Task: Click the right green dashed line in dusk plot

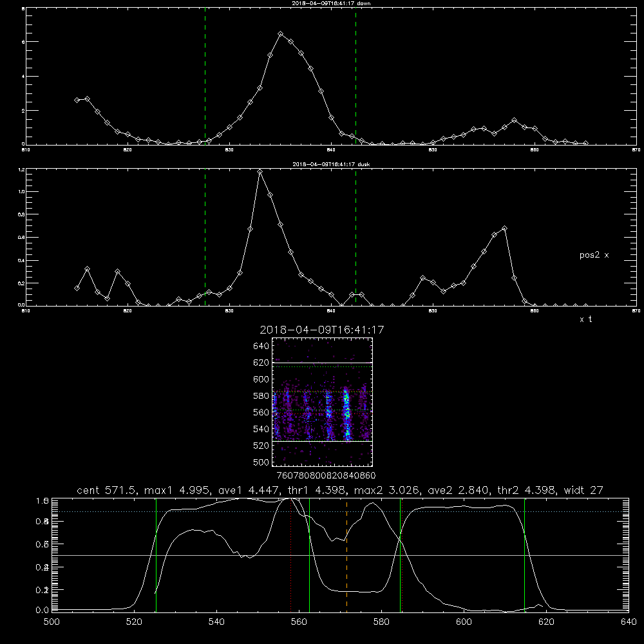Action: 355,237
